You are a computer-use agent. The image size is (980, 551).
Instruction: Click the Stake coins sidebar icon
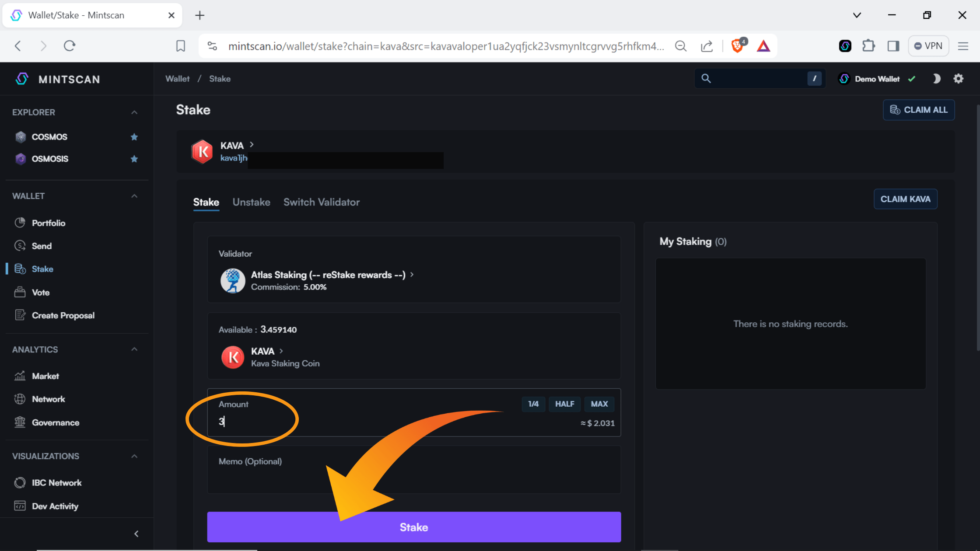click(x=20, y=269)
